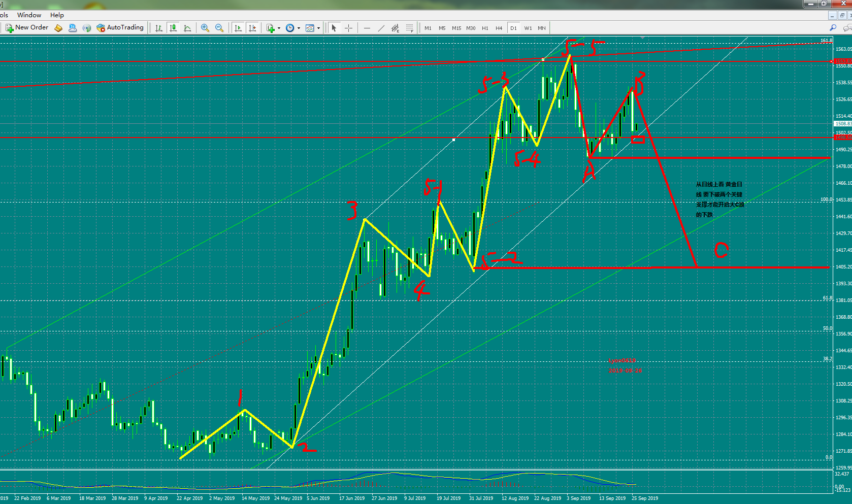
Task: Switch to M1 timeframe
Action: pos(428,28)
